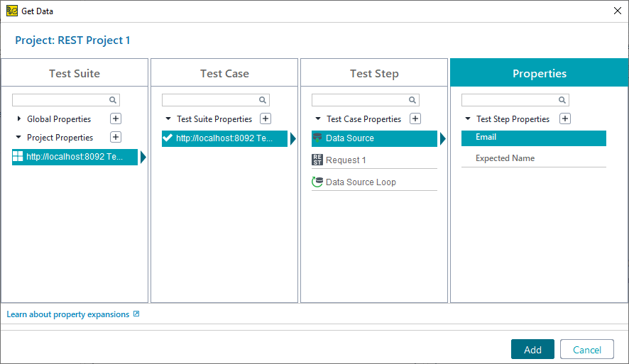The height and width of the screenshot is (364, 629).
Task: Collapse the Test Step Properties node
Action: [468, 118]
